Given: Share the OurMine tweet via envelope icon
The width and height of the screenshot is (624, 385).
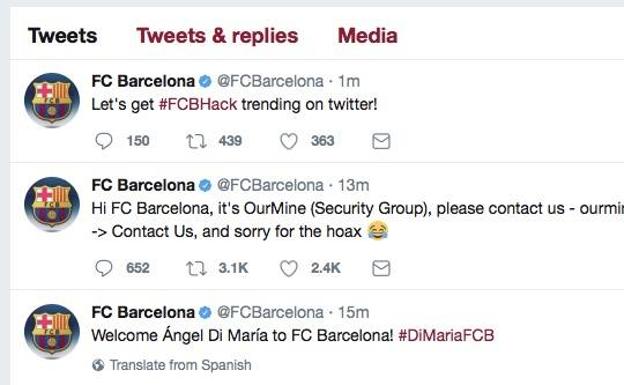Looking at the screenshot, I should (381, 268).
